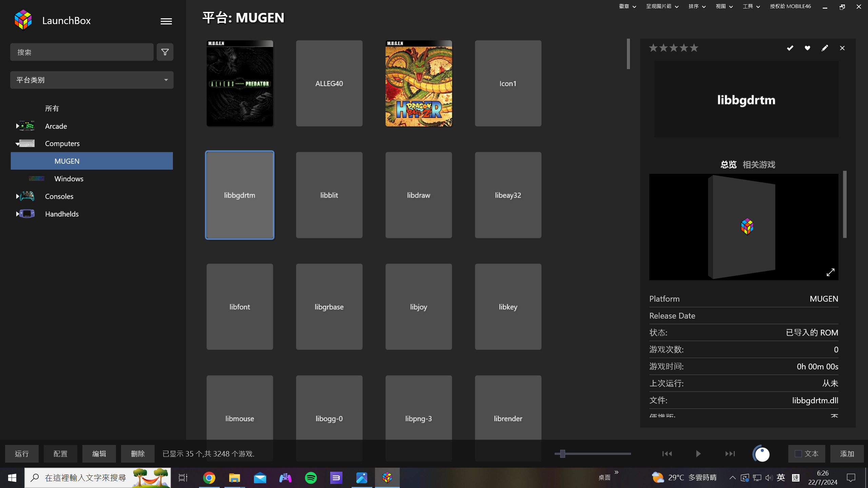
Task: Switch to the 总览 tab
Action: [728, 165]
